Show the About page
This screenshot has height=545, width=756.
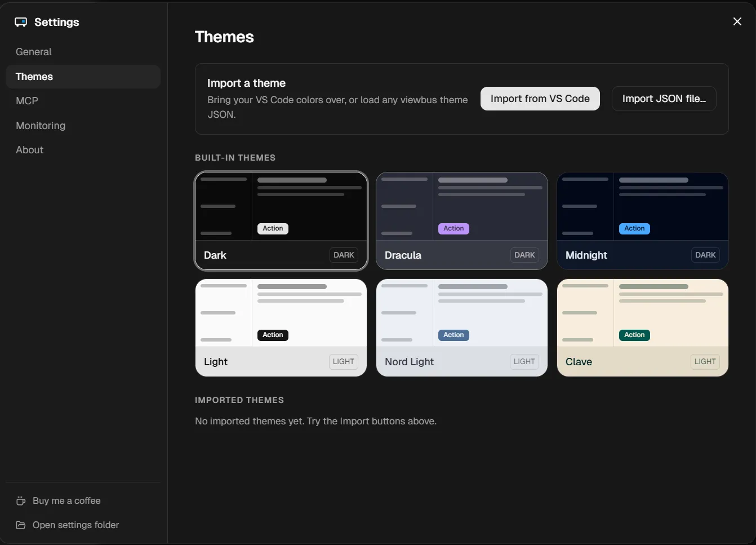[83, 150]
